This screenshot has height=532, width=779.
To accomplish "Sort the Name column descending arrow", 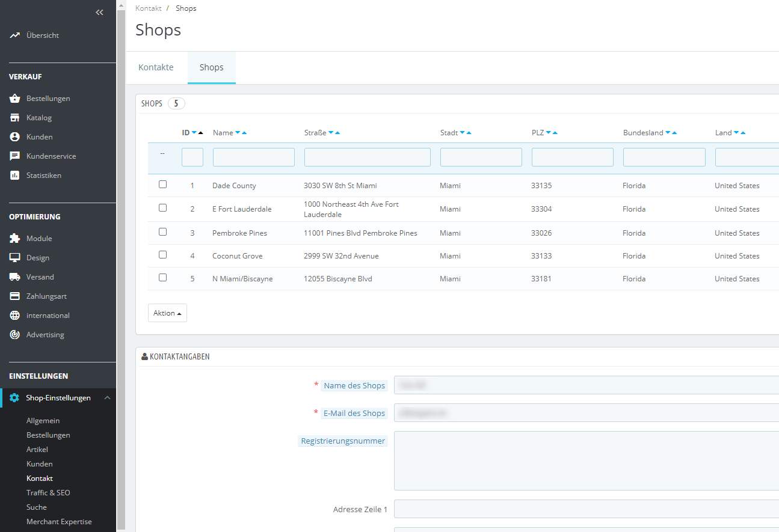I will (x=238, y=133).
